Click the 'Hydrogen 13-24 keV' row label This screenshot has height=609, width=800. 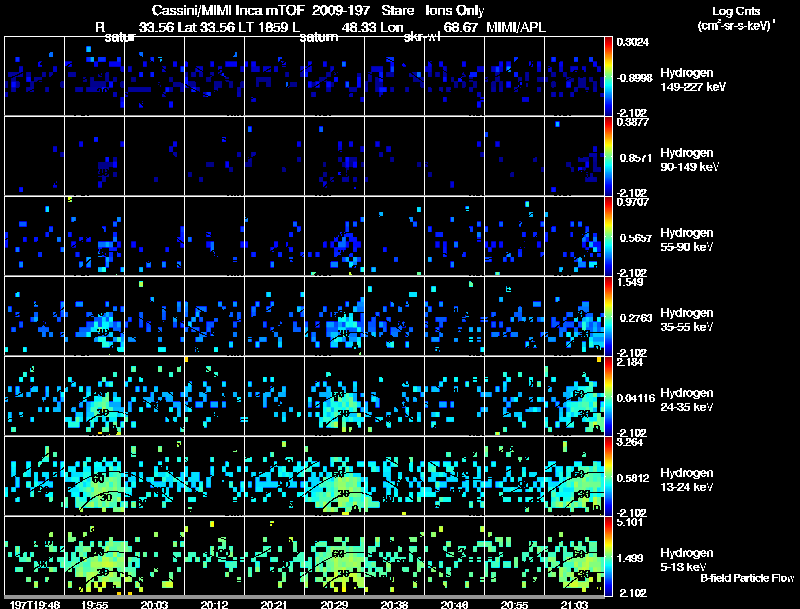click(x=687, y=480)
